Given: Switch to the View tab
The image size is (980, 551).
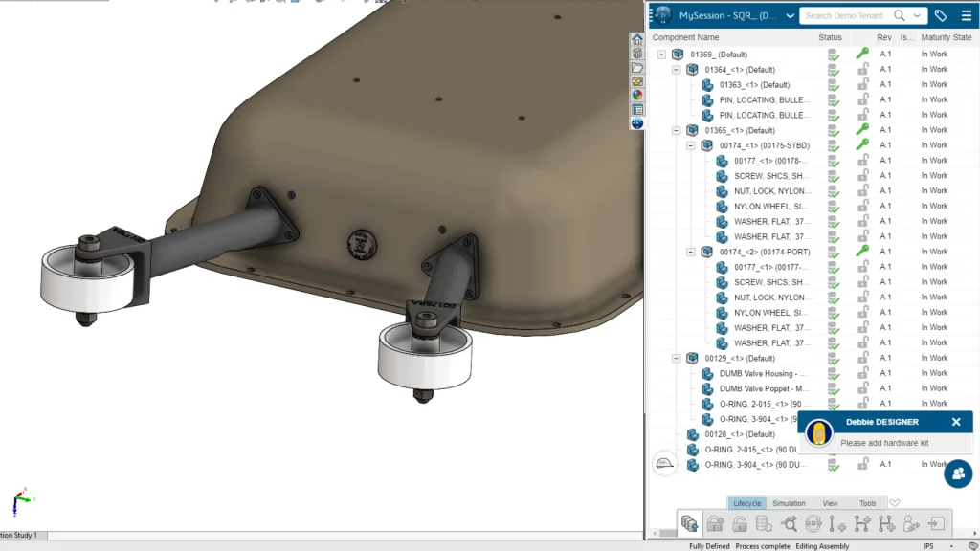Looking at the screenshot, I should click(x=830, y=503).
